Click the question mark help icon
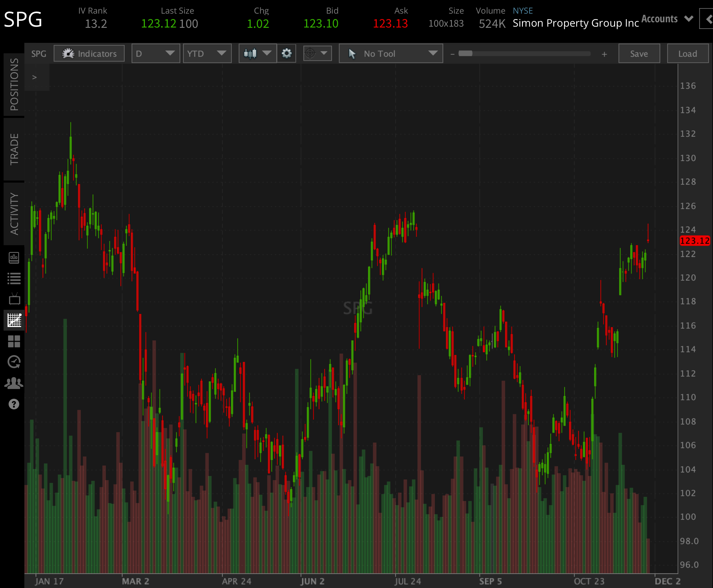 (x=14, y=404)
